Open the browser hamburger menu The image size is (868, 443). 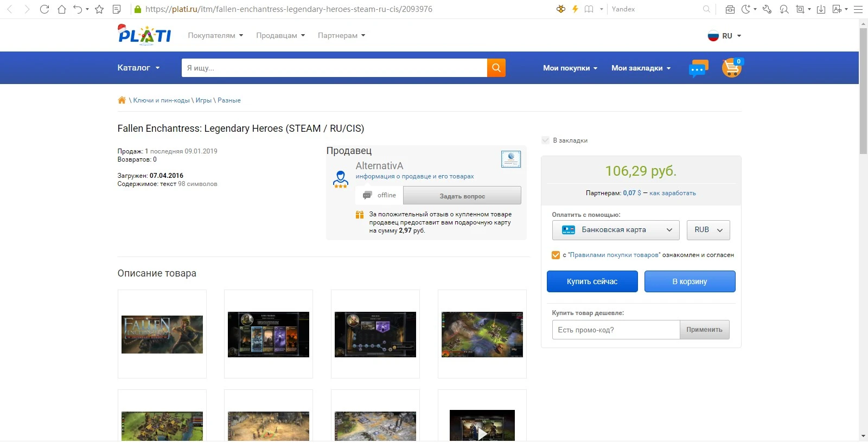click(858, 9)
